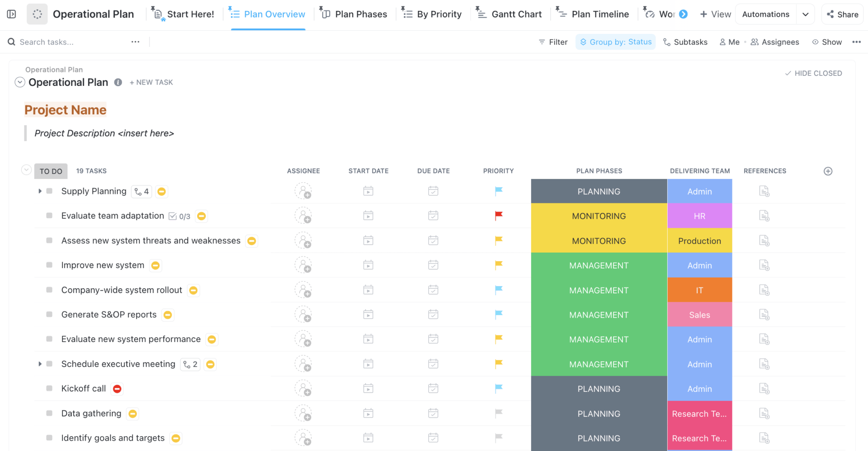This screenshot has height=451, width=868.
Task: Switch to the Gantt Chart tab
Action: [x=509, y=14]
